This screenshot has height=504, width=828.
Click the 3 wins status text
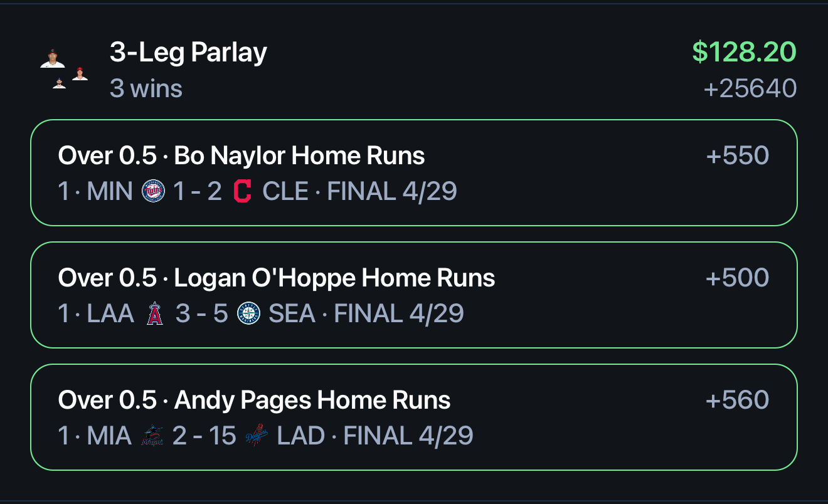146,88
